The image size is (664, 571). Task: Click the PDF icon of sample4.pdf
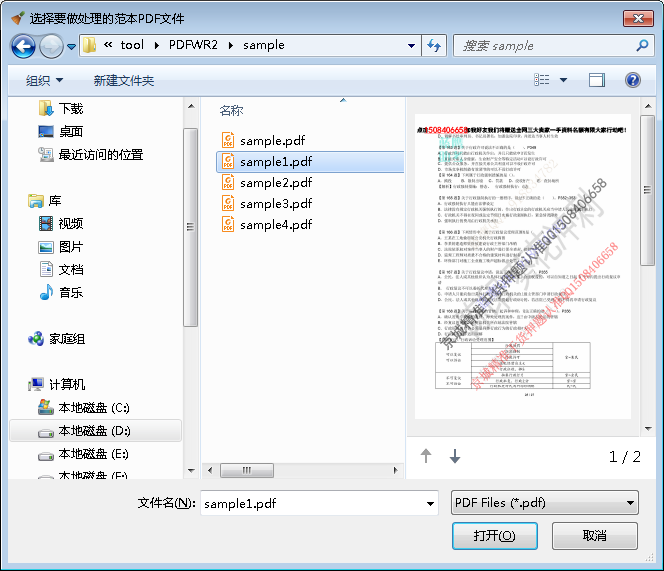pyautogui.click(x=228, y=224)
